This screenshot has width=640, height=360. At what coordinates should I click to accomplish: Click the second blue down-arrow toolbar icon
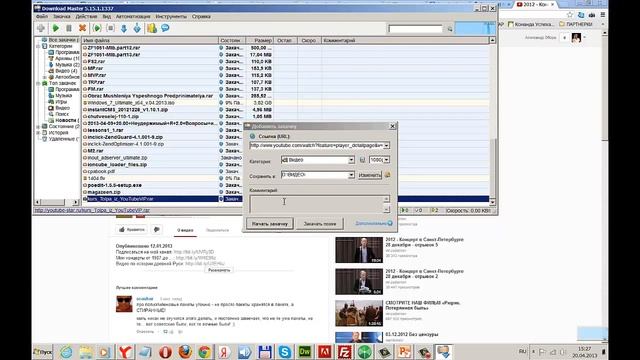137,28
